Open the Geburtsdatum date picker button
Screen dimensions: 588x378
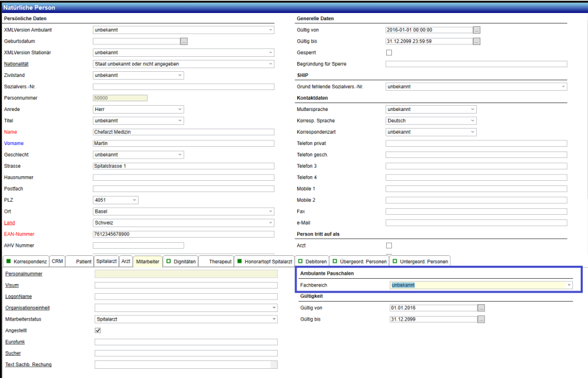(x=184, y=41)
